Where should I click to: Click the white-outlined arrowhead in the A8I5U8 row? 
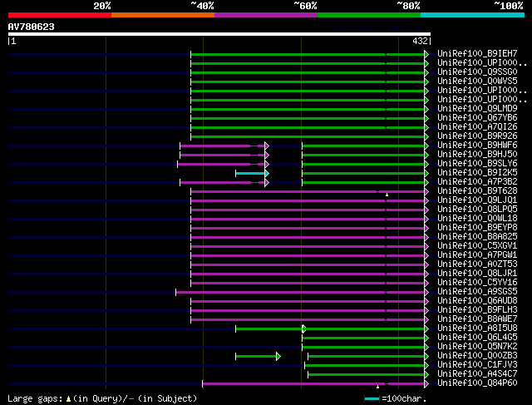(304, 329)
